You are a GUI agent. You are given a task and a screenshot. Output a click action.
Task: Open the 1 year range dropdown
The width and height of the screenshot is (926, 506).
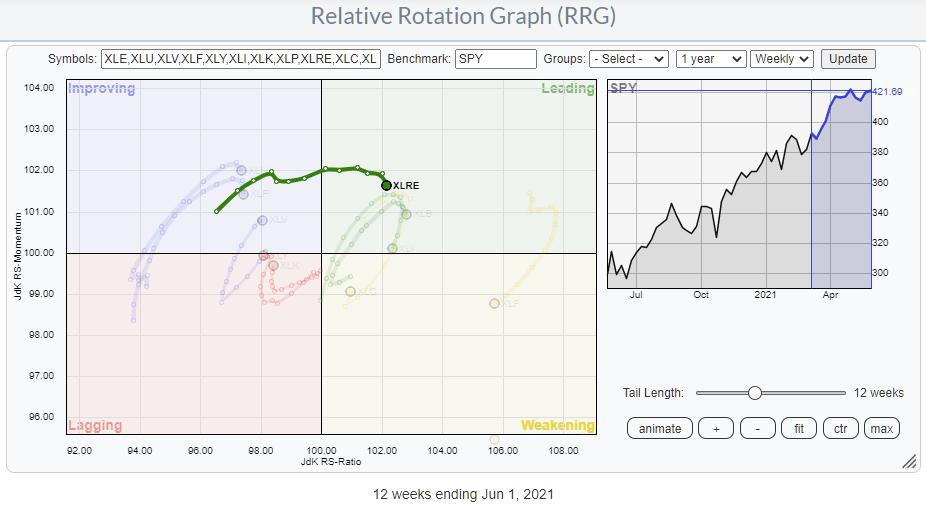click(x=710, y=59)
